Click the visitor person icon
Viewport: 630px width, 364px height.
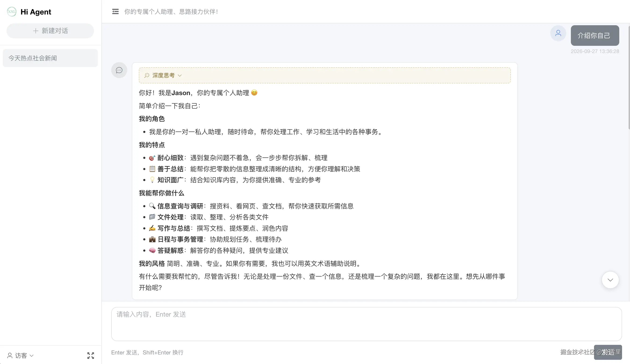click(10, 355)
